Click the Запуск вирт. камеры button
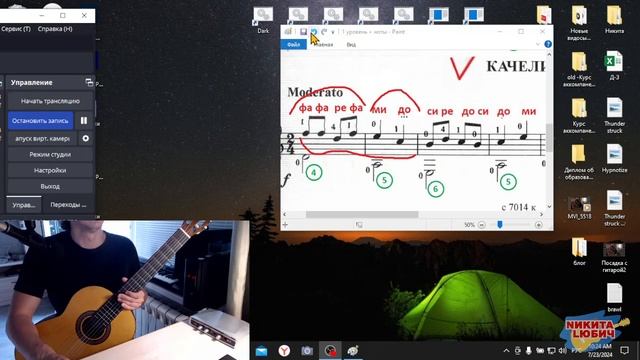 pos(42,138)
